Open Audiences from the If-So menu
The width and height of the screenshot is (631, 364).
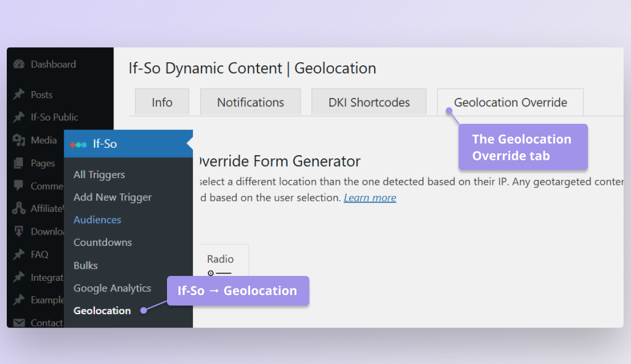coord(97,219)
